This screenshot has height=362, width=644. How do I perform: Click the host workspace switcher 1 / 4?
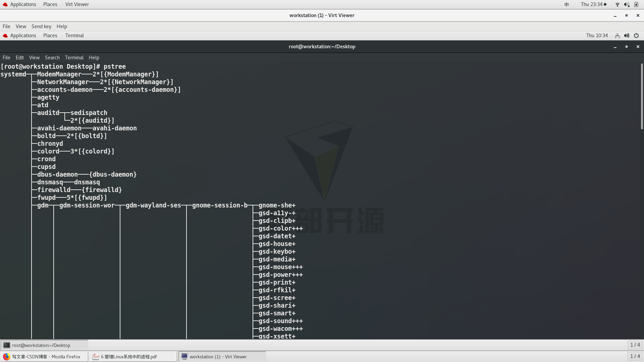point(635,356)
